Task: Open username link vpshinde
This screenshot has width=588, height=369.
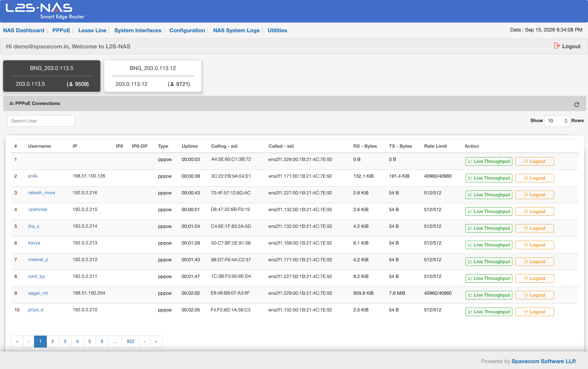Action: (38, 209)
